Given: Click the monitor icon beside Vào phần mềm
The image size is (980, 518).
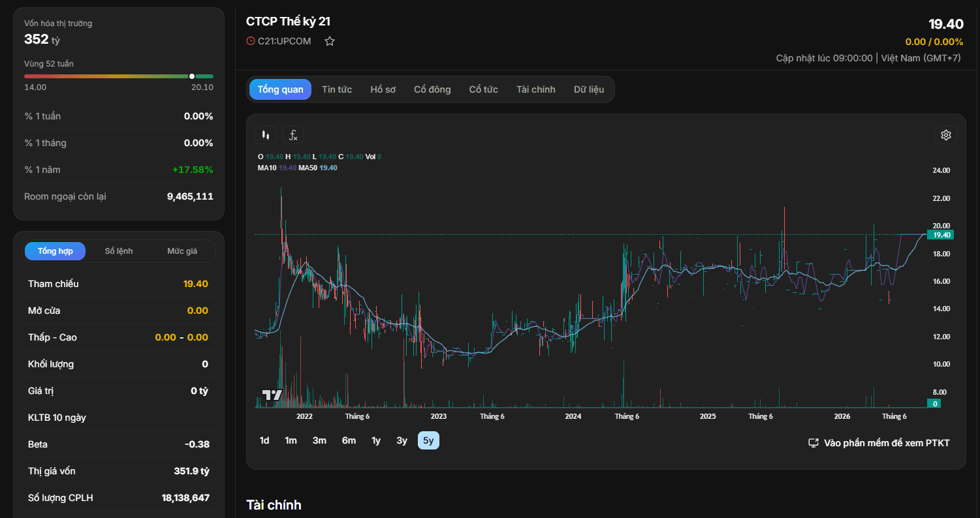Looking at the screenshot, I should (x=814, y=443).
